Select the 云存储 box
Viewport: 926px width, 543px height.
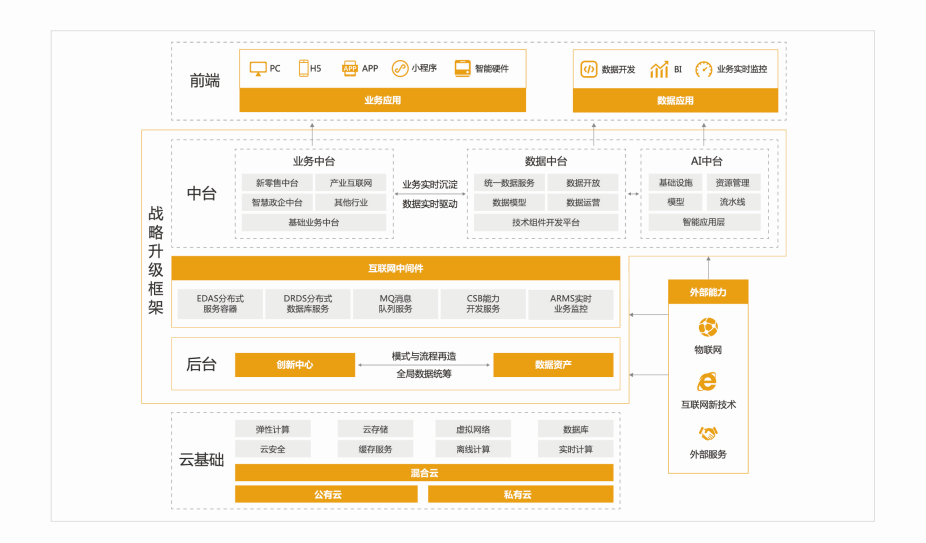coord(376,429)
